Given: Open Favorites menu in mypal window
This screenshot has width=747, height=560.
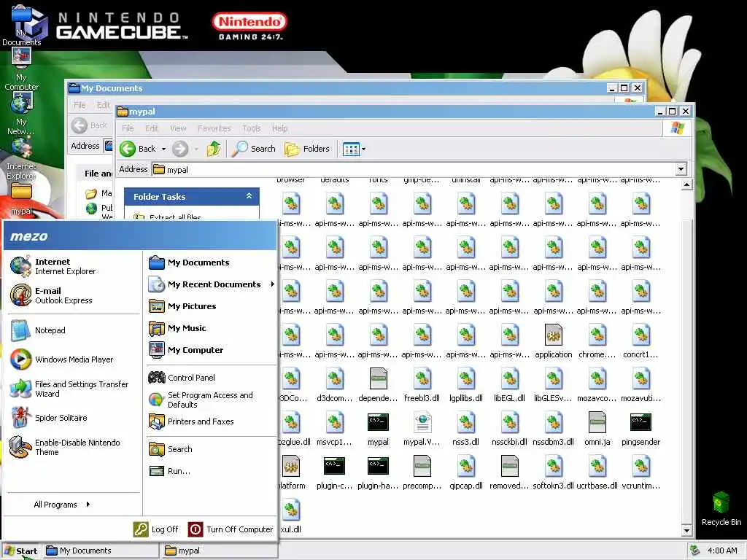Looking at the screenshot, I should pyautogui.click(x=214, y=128).
